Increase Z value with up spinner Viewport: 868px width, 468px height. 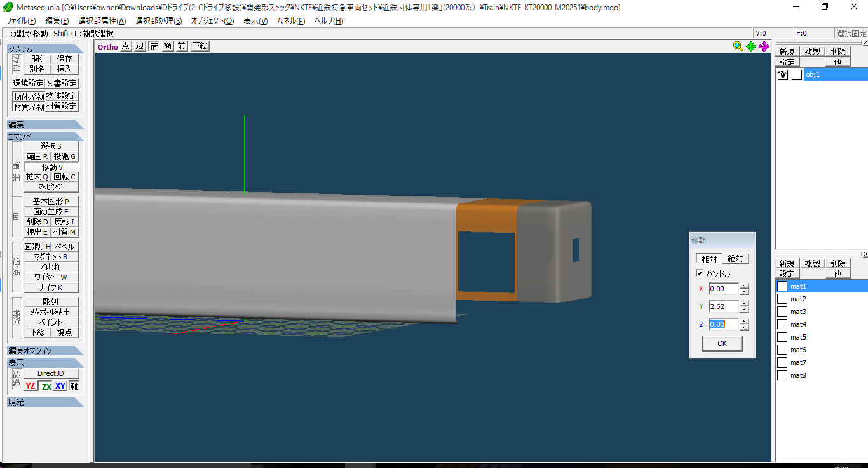(744, 321)
